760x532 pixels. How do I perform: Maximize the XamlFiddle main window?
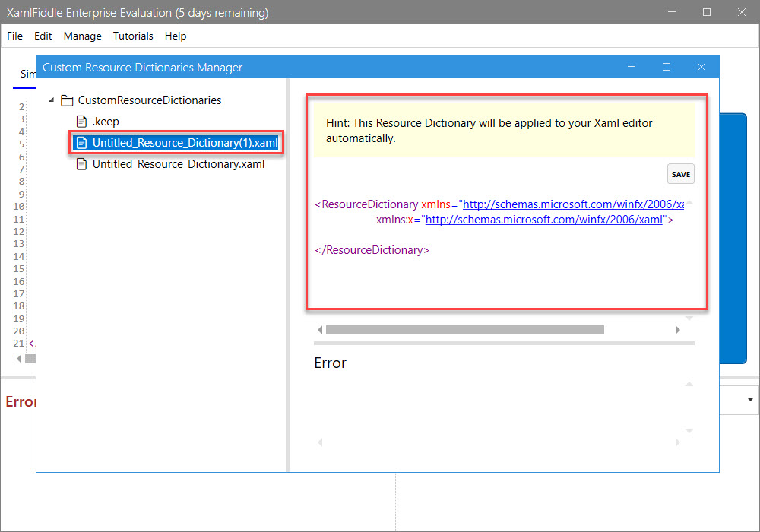tap(707, 12)
